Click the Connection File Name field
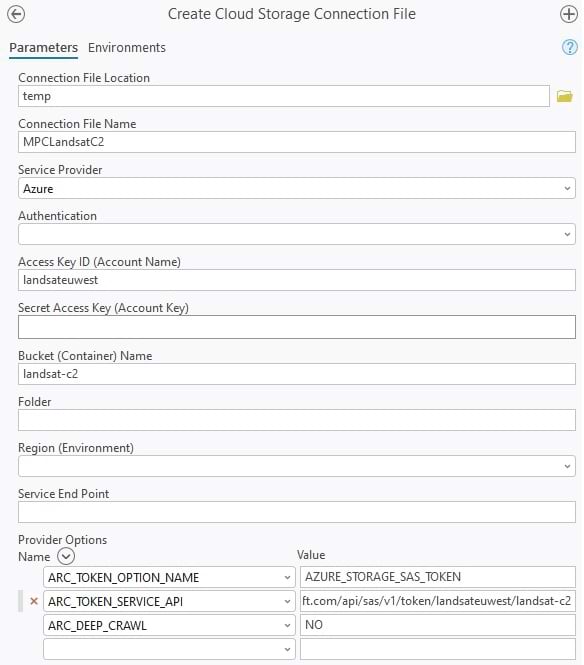Screen dimensions: 584x665 pos(296,142)
